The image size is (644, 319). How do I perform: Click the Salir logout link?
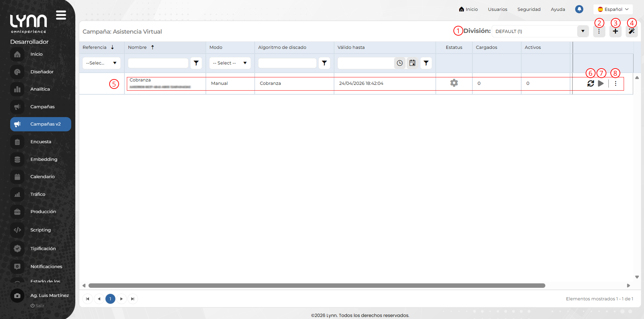pos(37,305)
